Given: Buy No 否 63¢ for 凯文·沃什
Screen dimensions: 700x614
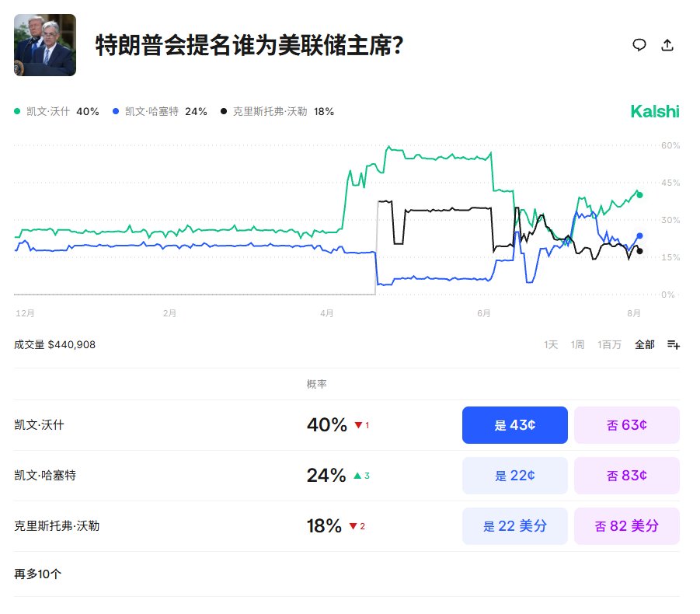Looking at the screenshot, I should click(x=627, y=424).
